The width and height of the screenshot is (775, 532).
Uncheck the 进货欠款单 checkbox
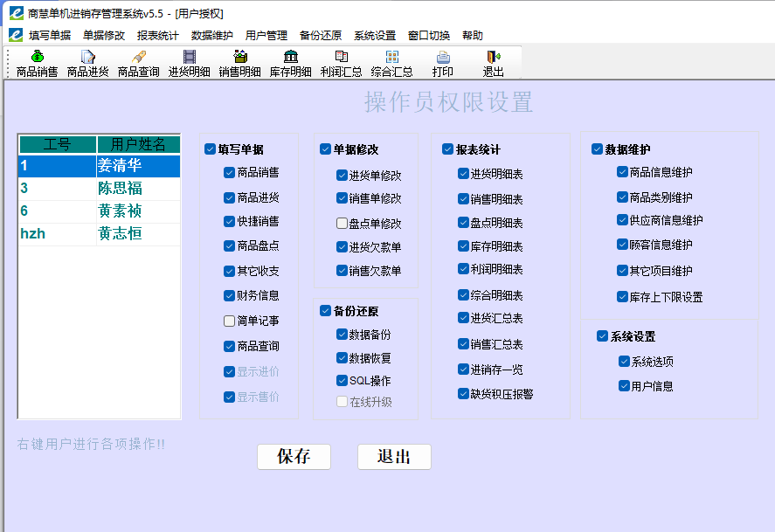click(342, 246)
